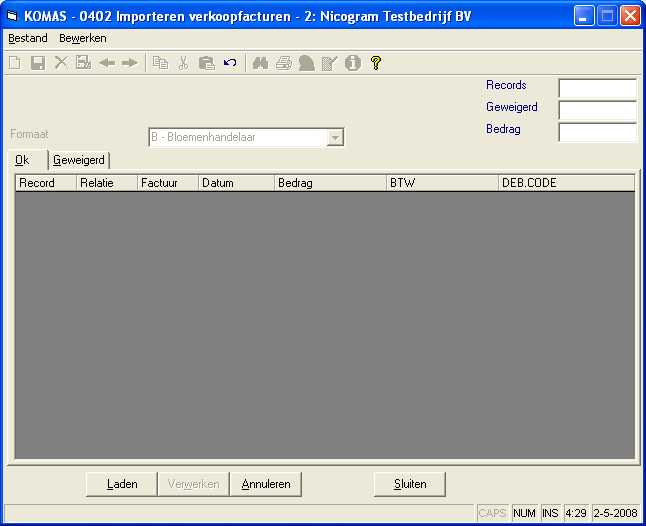Click the Copy toolbar icon
646x526 pixels.
pos(160,63)
